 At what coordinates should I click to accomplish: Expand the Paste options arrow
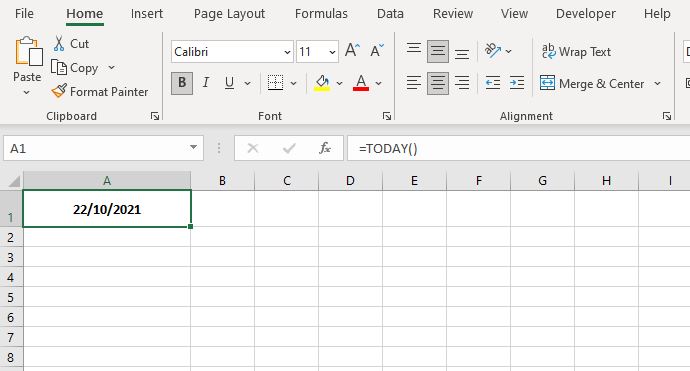tap(26, 93)
